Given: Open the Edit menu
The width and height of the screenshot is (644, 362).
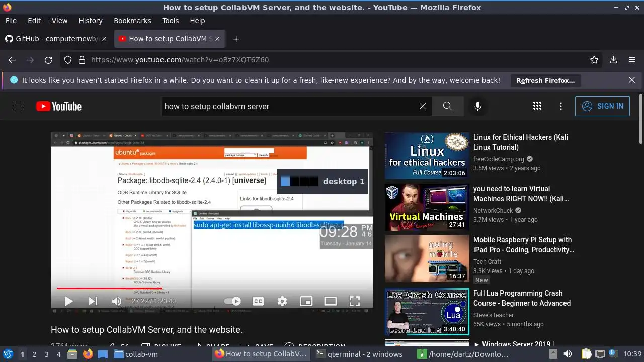Looking at the screenshot, I should 34,21.
